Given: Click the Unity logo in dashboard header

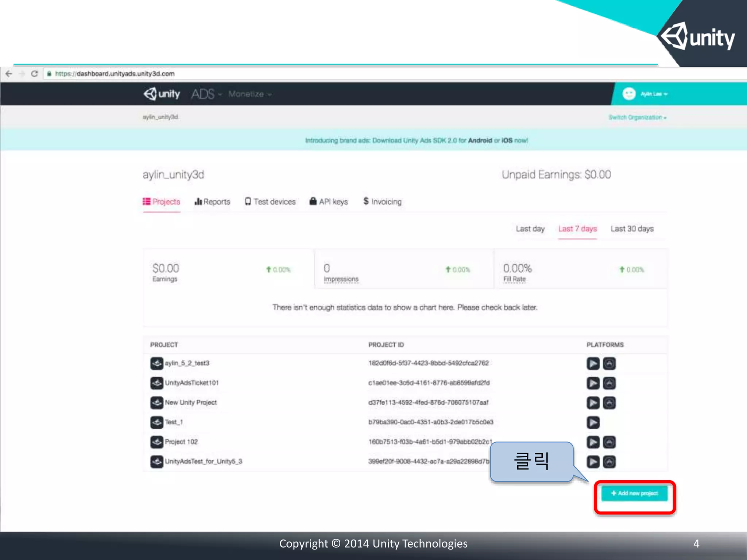Looking at the screenshot, I should point(162,94).
